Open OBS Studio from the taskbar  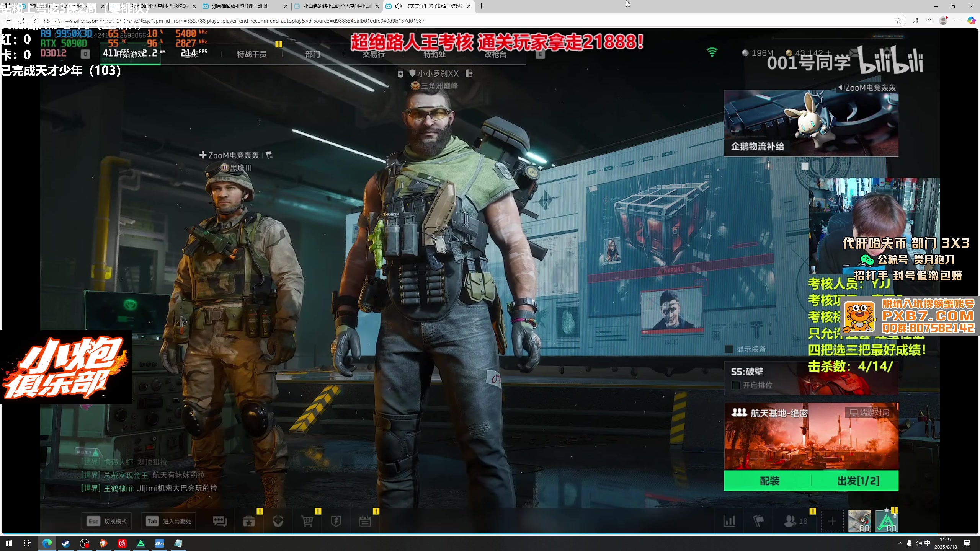pos(84,543)
